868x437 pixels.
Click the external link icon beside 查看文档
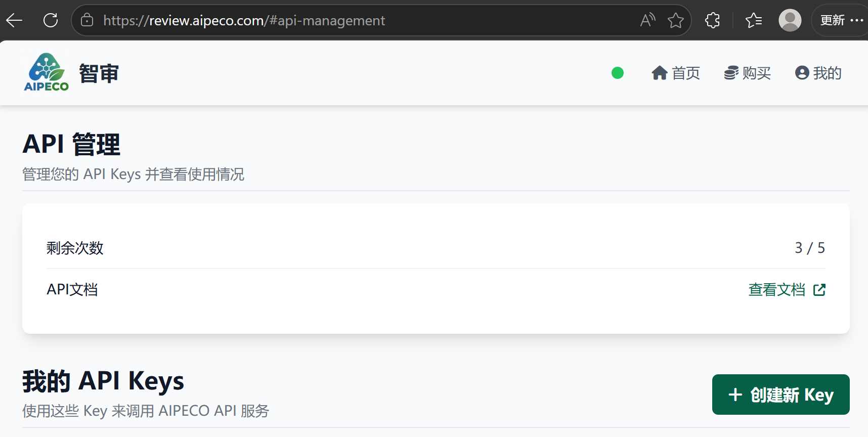(x=819, y=290)
